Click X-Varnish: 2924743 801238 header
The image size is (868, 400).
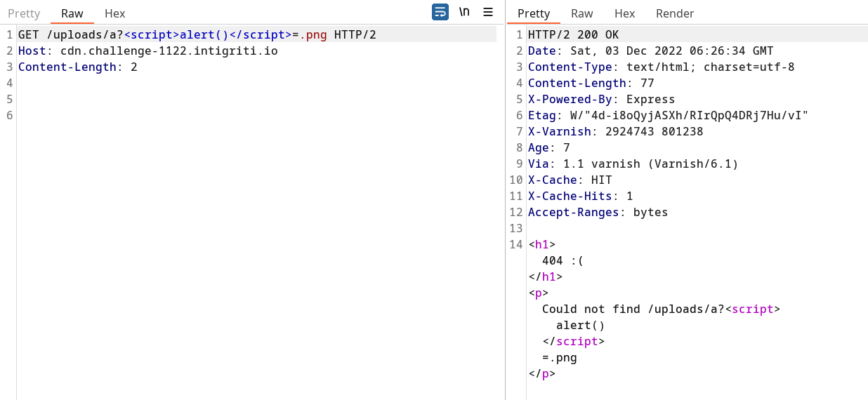pyautogui.click(x=616, y=131)
